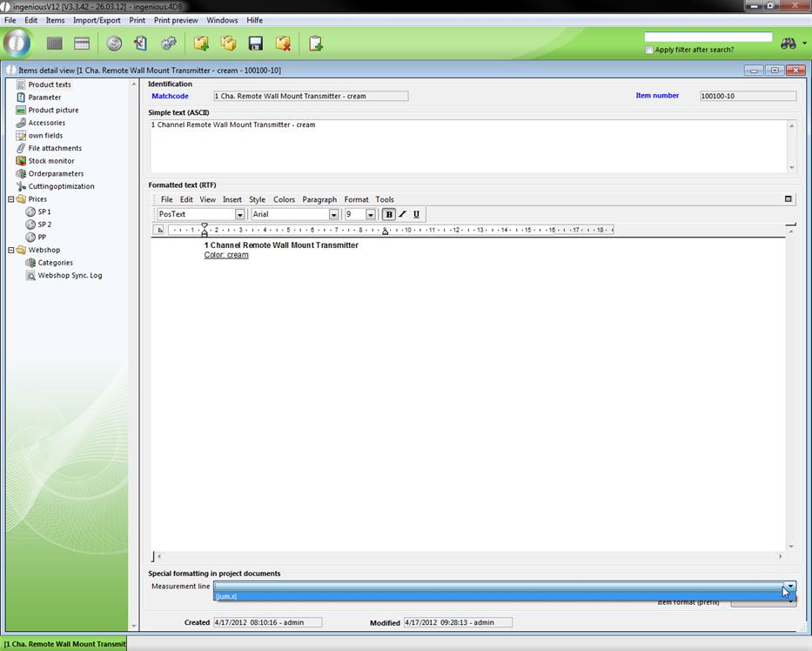Click the folder with red X icon
The width and height of the screenshot is (812, 651).
coord(283,44)
